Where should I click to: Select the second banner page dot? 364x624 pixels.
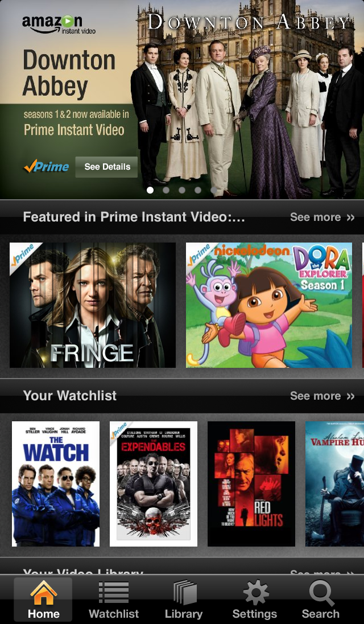coord(166,190)
